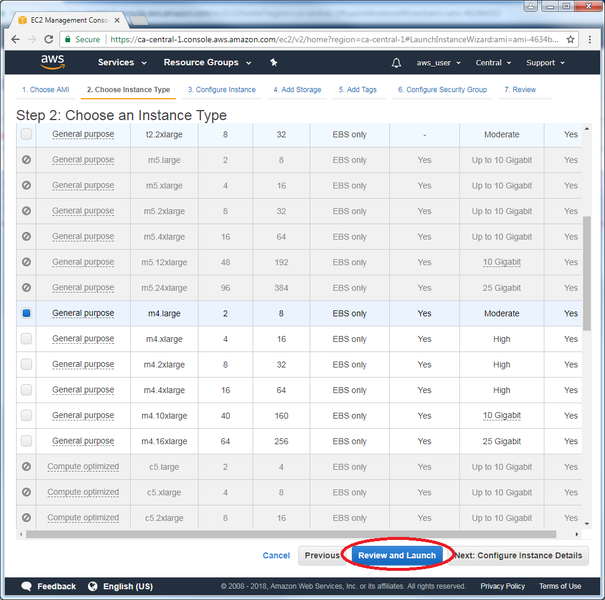Click the Feedback speech bubble icon
This screenshot has width=605, height=600.
pyautogui.click(x=27, y=586)
